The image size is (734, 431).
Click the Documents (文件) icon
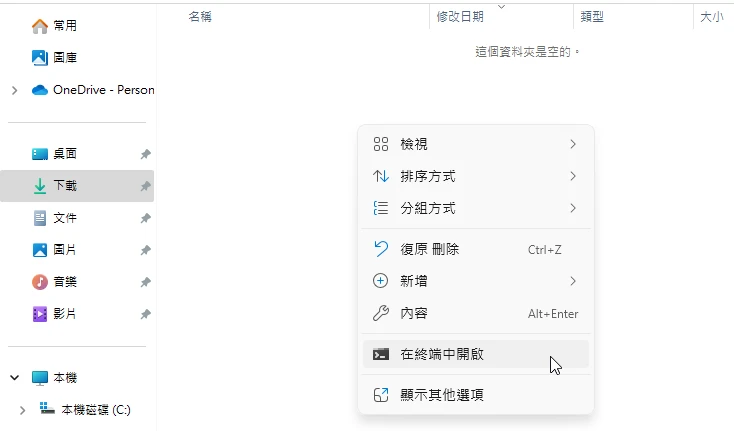click(x=40, y=218)
